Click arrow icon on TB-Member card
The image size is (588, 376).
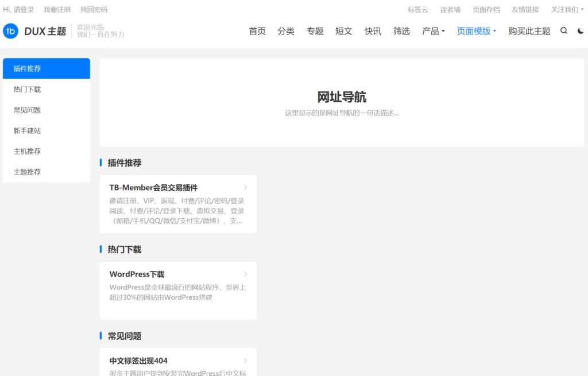coord(245,188)
